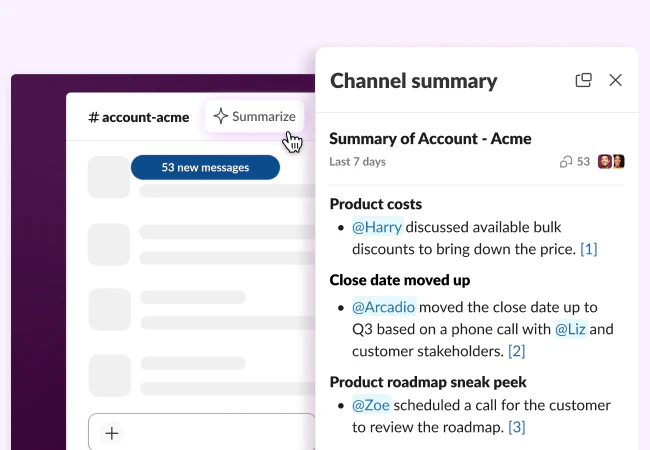
Task: Open citation [3] under Product roadmap sneak peek
Action: (516, 427)
